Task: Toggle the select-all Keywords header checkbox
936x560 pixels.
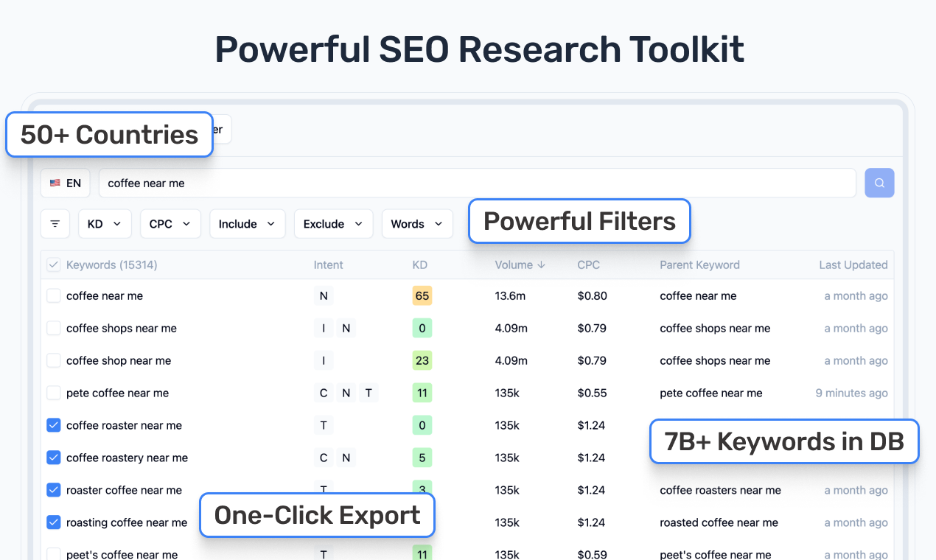Action: 54,265
